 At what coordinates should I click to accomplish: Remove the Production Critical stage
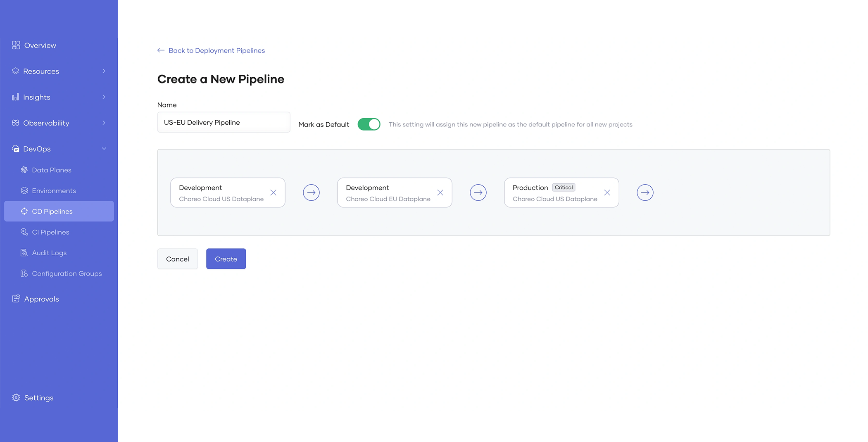pos(607,192)
